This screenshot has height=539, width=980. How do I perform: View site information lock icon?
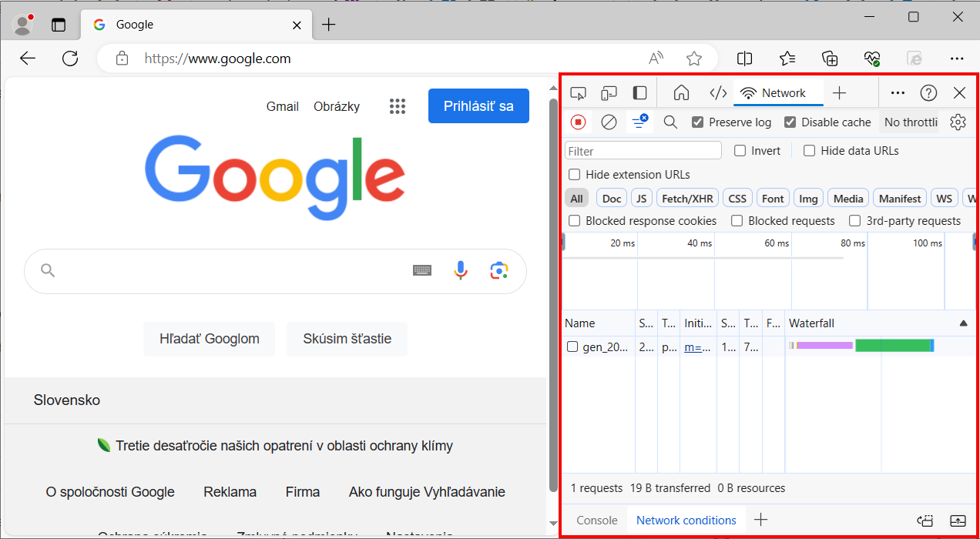121,59
